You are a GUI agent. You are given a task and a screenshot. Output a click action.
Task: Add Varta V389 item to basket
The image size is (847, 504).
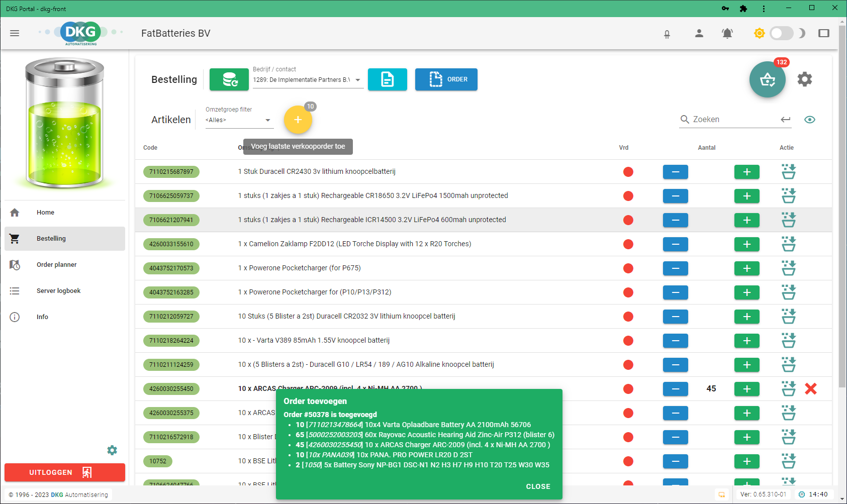[x=789, y=341]
